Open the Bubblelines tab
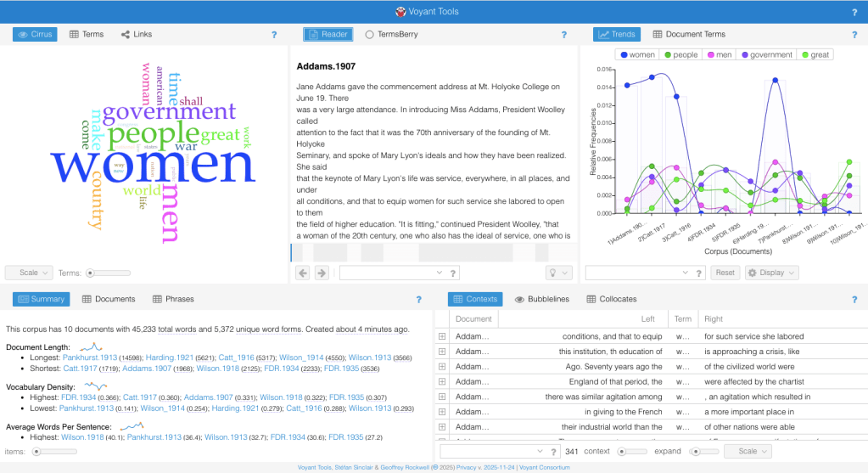868x473 pixels. click(x=542, y=299)
